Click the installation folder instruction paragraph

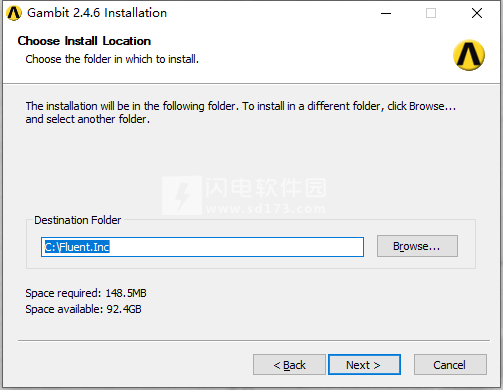pyautogui.click(x=241, y=112)
